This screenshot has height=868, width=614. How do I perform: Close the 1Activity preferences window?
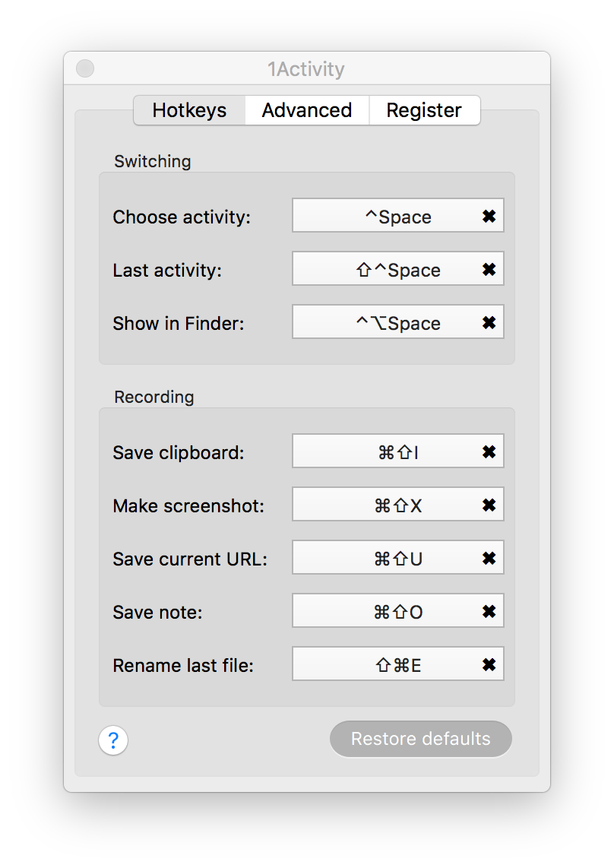coord(86,69)
